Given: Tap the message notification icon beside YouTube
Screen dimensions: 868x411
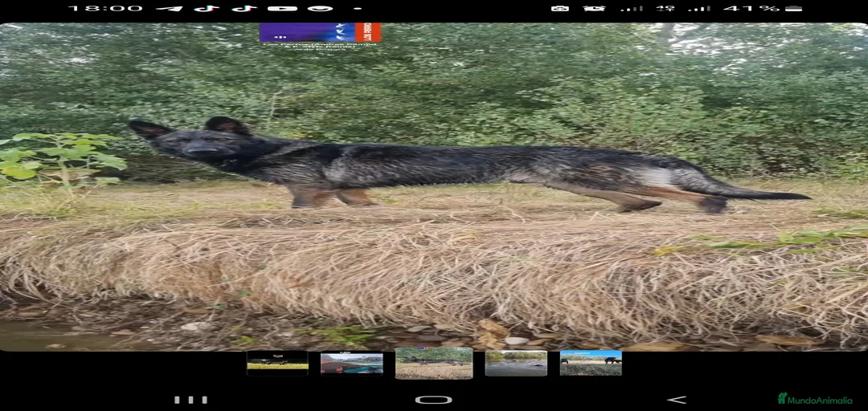Looking at the screenshot, I should [320, 8].
